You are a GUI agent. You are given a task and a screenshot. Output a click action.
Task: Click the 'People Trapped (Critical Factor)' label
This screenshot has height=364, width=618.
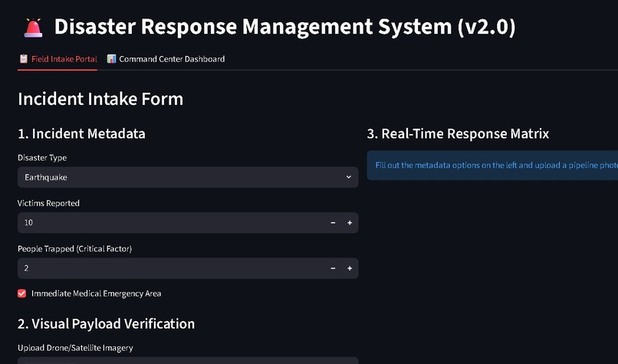[x=75, y=248]
